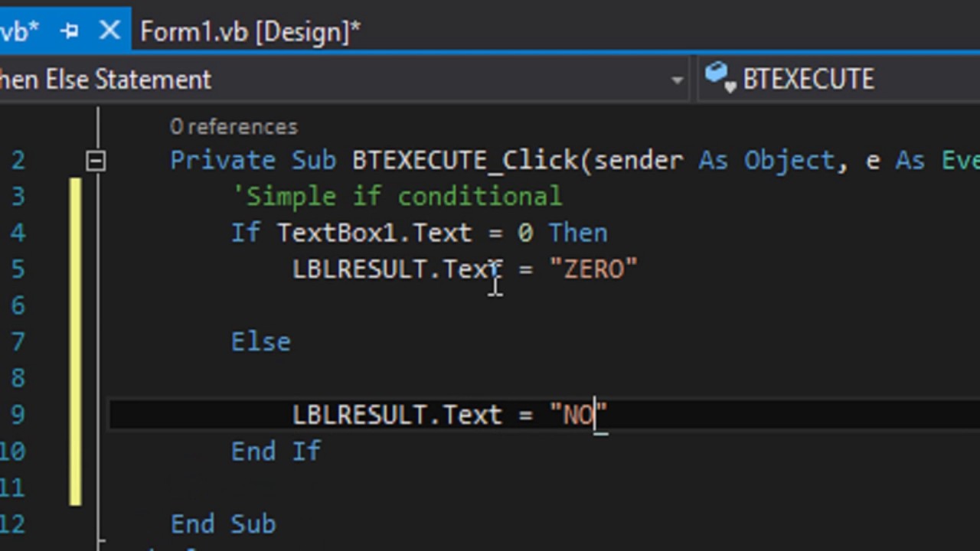Select the vb* code file tab
The image size is (980, 551).
click(x=19, y=31)
